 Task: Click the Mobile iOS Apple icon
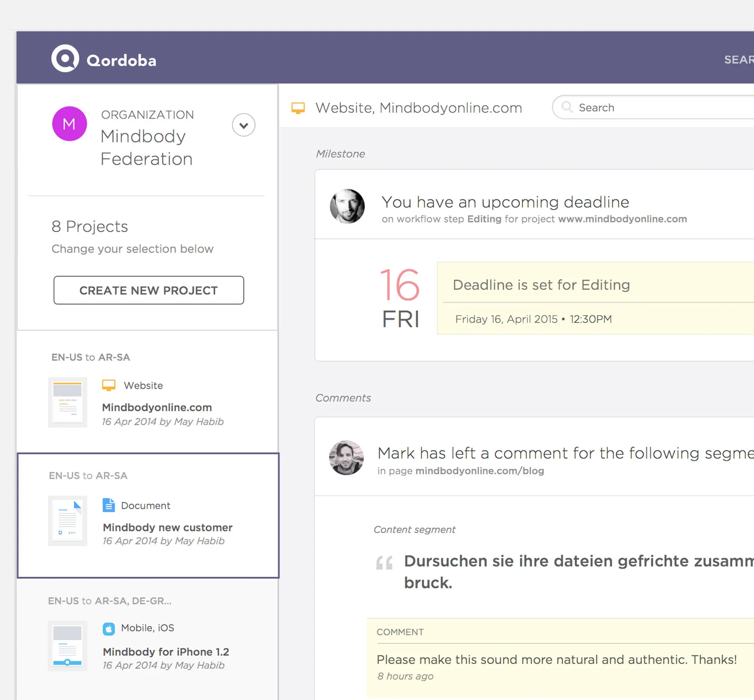[x=109, y=629]
